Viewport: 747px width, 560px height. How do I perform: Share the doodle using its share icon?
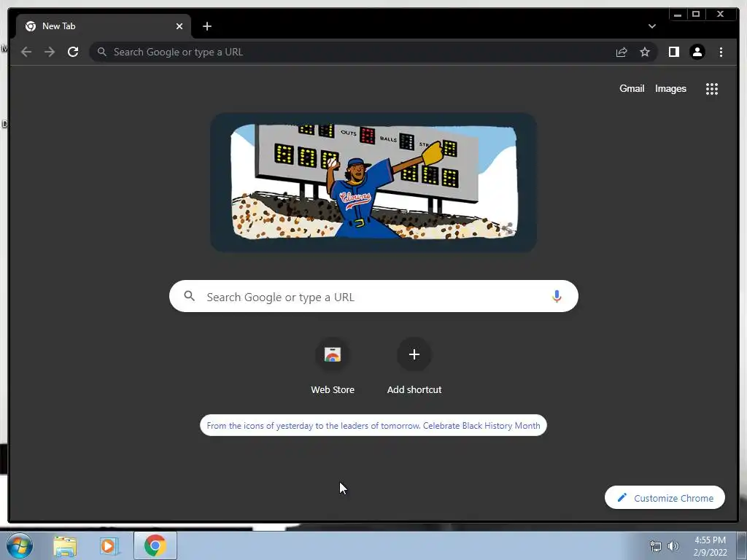tap(508, 228)
